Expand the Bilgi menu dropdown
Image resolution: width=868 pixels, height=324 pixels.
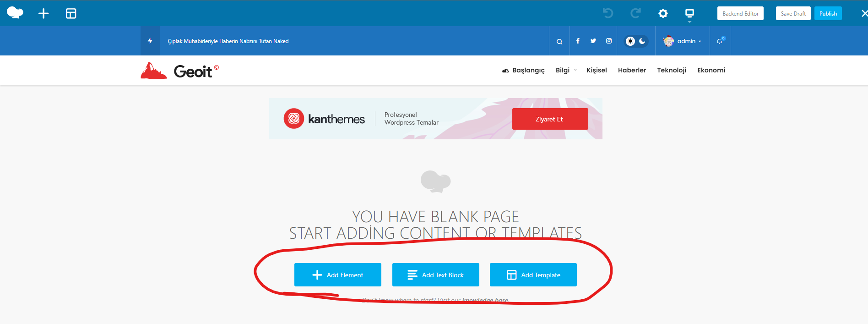coord(566,70)
